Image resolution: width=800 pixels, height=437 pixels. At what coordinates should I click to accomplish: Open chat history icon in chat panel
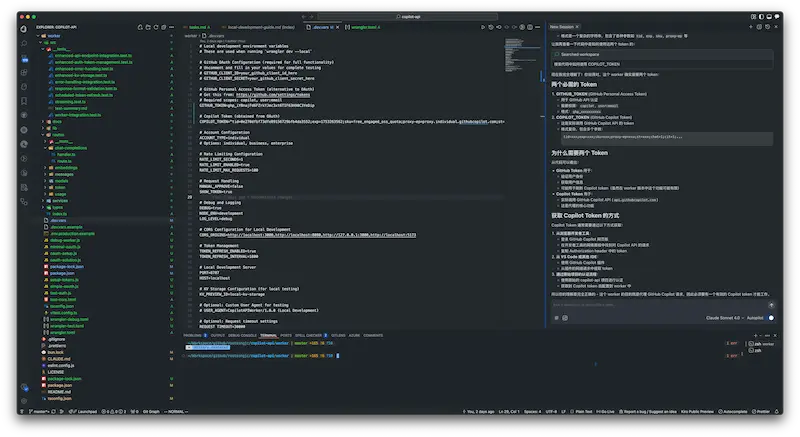tap(767, 27)
